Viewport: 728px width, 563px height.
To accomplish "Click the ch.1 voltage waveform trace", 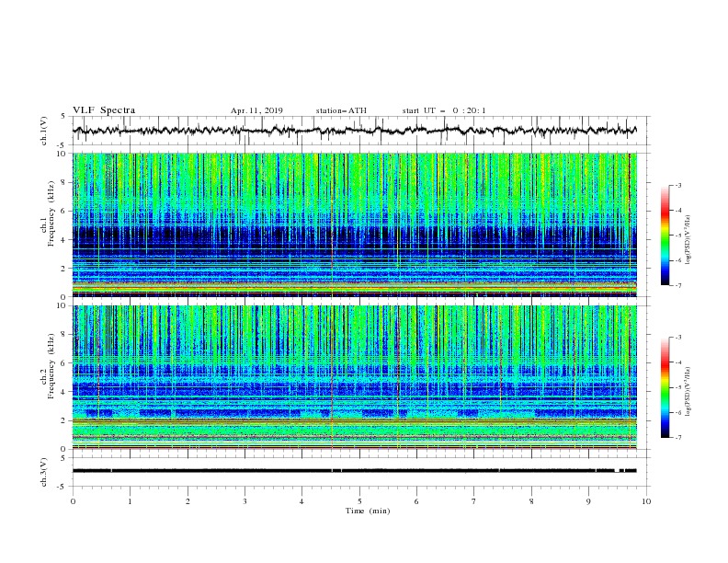I will click(355, 131).
